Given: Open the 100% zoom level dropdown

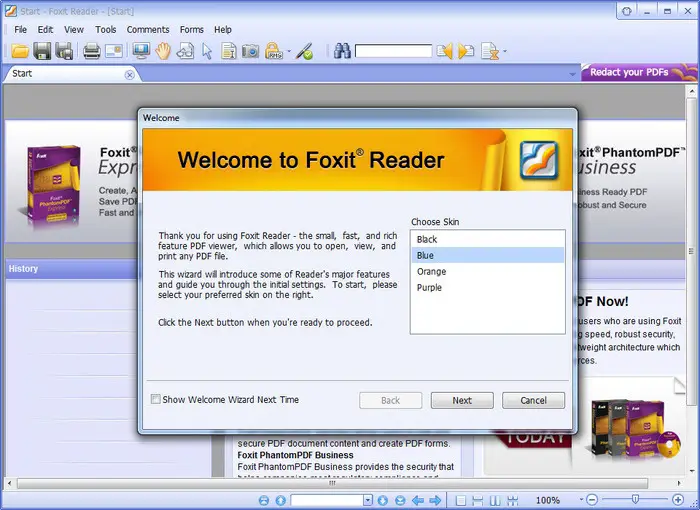Looking at the screenshot, I should [581, 500].
